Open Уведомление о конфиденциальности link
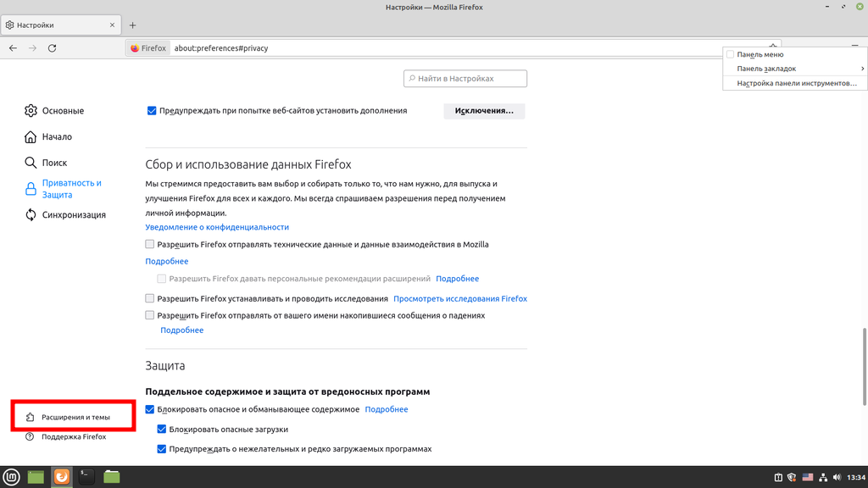Image resolution: width=868 pixels, height=488 pixels. [217, 227]
